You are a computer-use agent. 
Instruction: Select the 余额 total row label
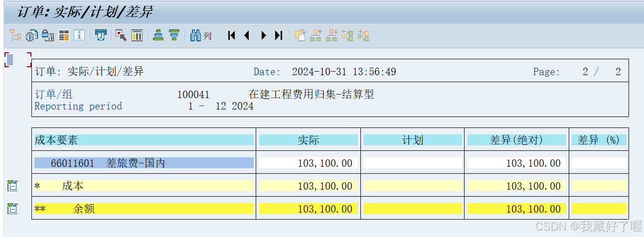click(144, 209)
